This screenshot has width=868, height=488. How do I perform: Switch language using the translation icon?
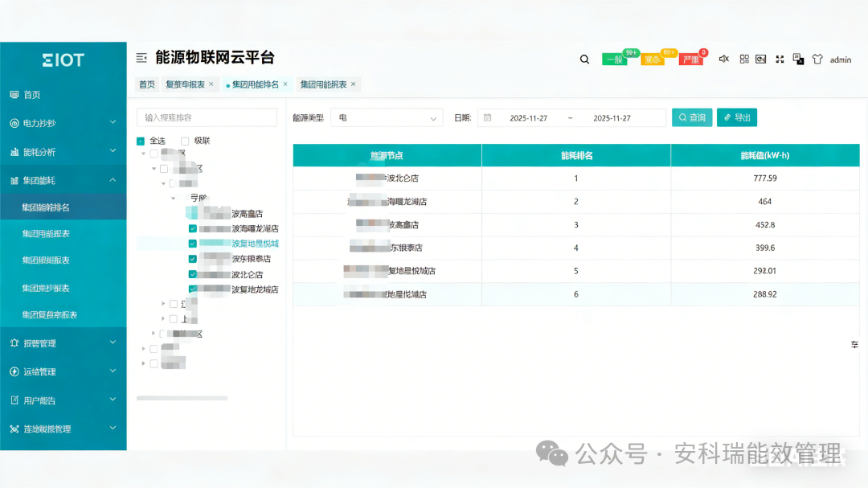tap(797, 59)
